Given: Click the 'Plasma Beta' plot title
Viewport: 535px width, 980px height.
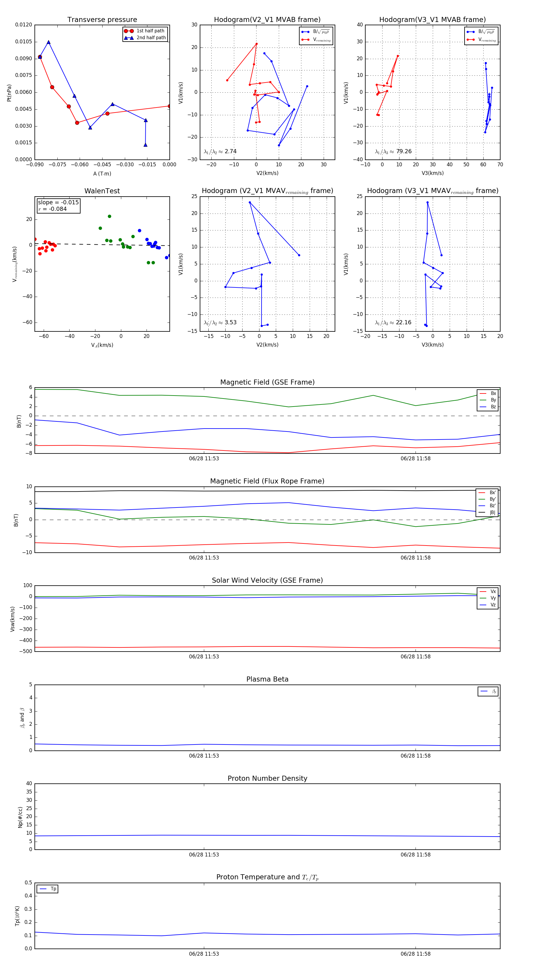Looking at the screenshot, I should (267, 679).
